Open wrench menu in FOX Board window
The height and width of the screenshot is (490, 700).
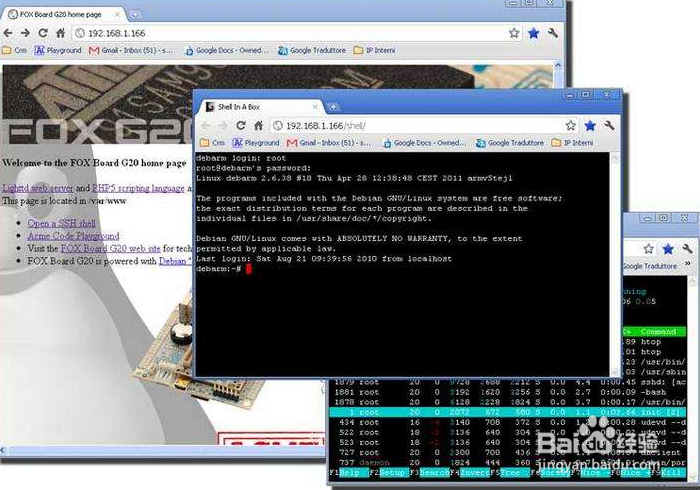[553, 33]
